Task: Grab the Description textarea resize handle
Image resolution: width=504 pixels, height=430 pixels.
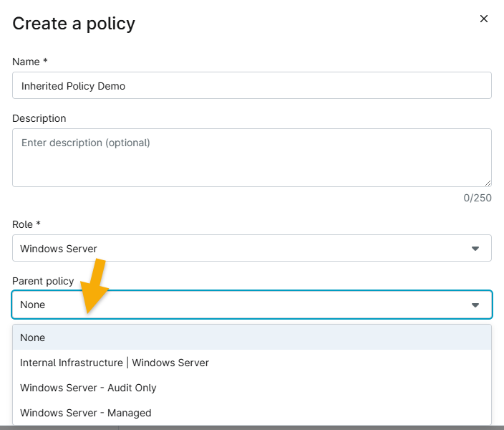Action: pyautogui.click(x=488, y=183)
